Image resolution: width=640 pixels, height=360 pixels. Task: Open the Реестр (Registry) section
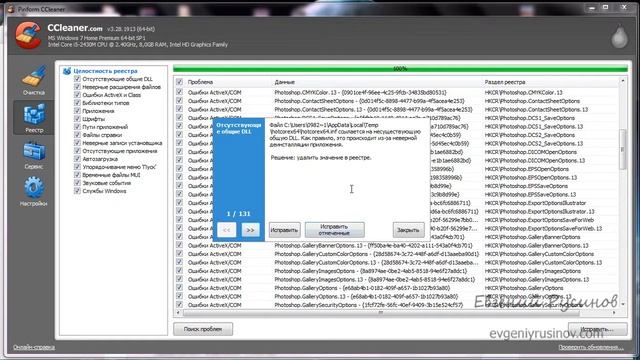point(34,118)
